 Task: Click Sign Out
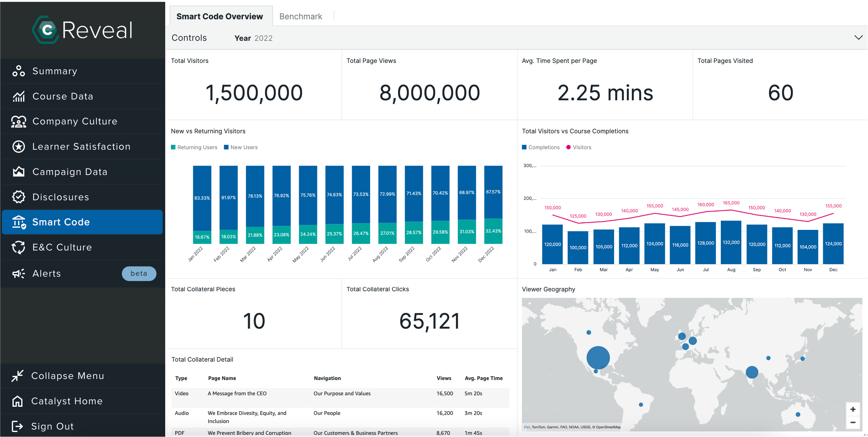coord(52,427)
